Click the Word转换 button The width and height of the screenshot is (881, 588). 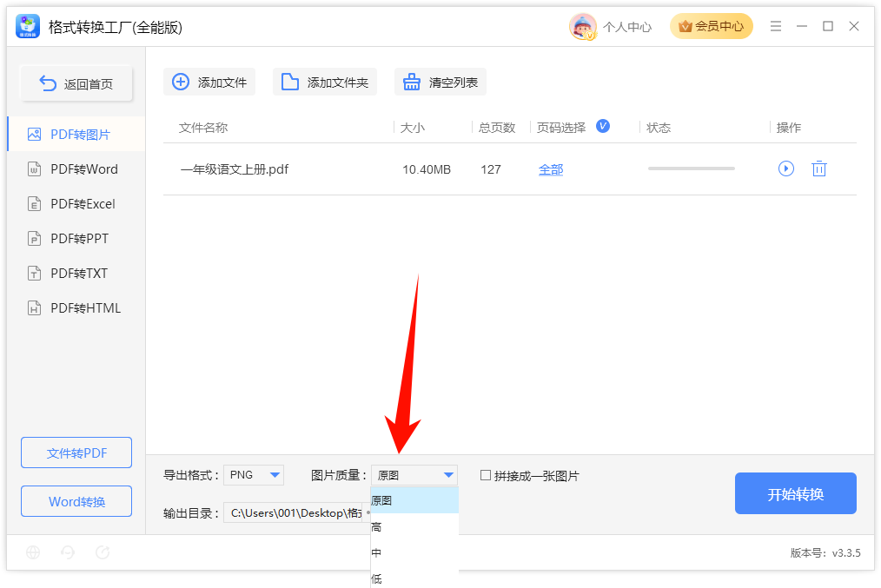click(x=76, y=501)
